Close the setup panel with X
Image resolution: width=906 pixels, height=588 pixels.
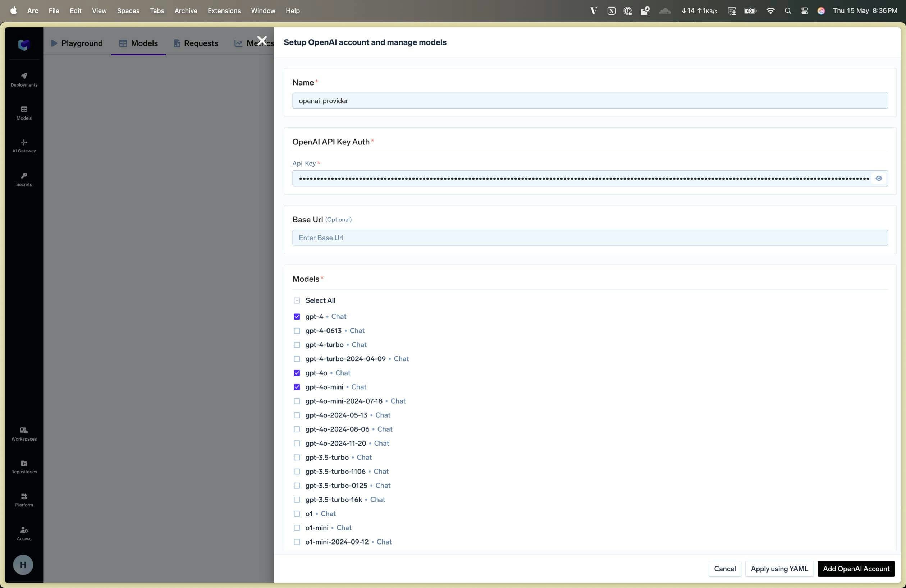[x=262, y=41]
